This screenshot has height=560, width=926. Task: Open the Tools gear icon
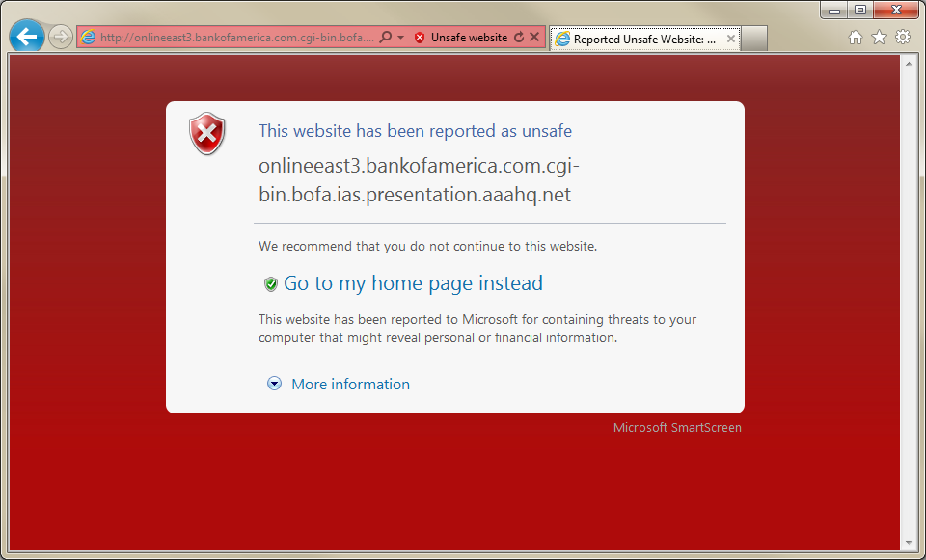click(903, 38)
